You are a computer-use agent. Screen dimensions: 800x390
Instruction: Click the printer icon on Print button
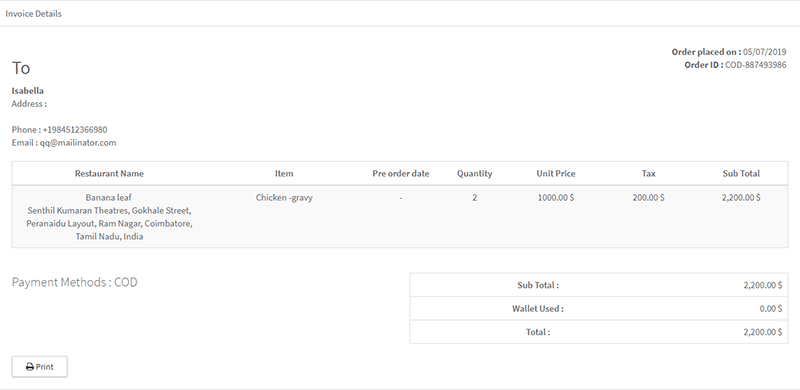30,367
